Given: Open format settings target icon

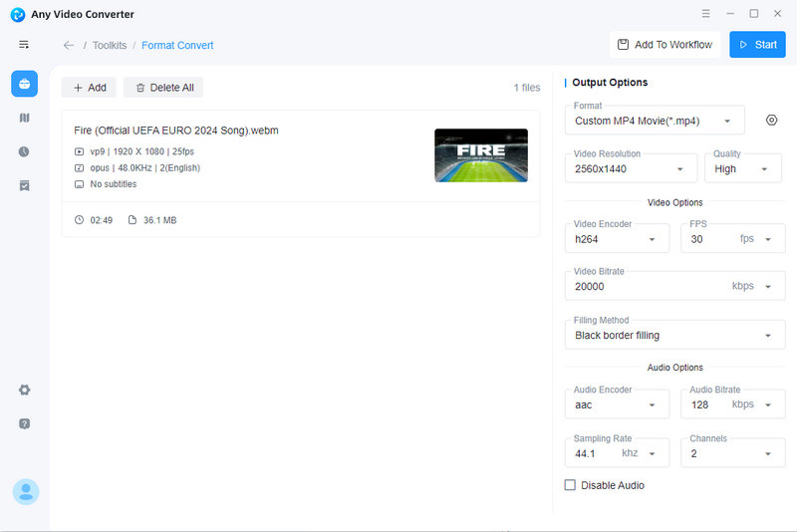Looking at the screenshot, I should tap(771, 121).
